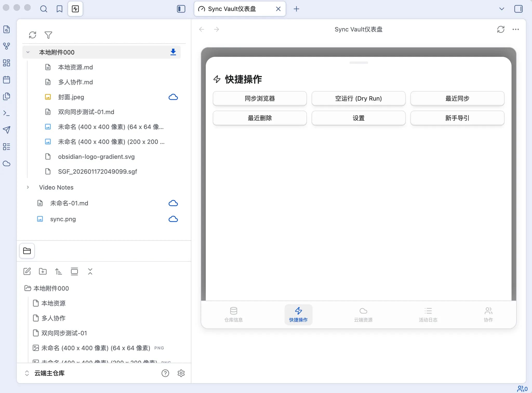The width and height of the screenshot is (532, 393).
Task: Click the 最近删除 button
Action: pyautogui.click(x=260, y=118)
